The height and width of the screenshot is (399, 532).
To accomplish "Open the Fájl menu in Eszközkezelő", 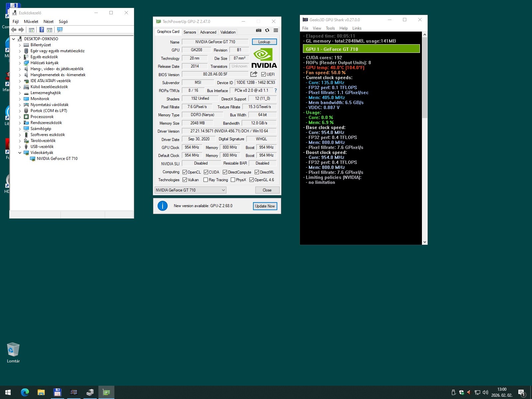I will coord(15,21).
